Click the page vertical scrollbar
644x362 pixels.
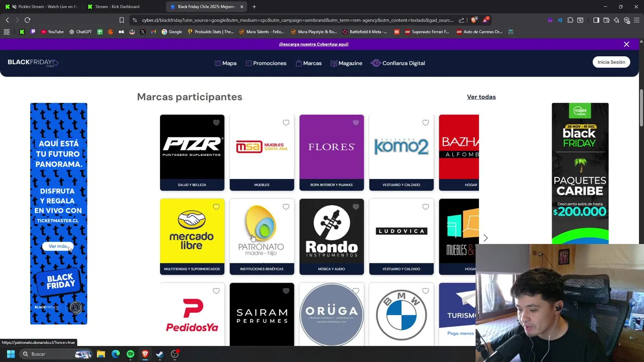[641, 108]
